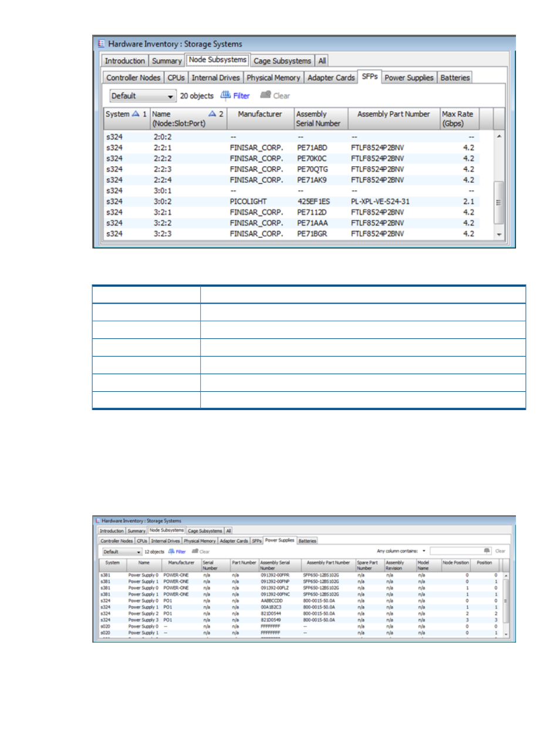The image size is (560, 746).
Task: Click the far-right Clear button in the lower window
Action: [x=500, y=551]
